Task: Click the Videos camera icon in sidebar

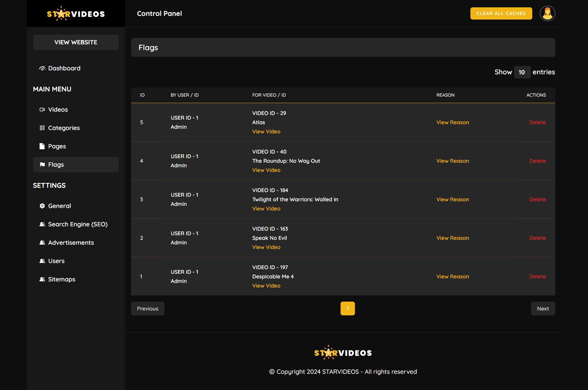Action: 42,110
